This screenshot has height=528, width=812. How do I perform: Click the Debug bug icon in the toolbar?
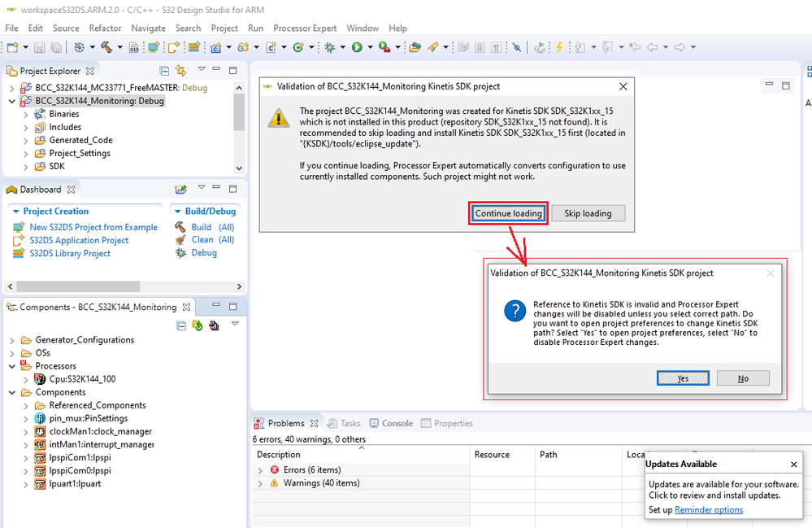tap(329, 47)
